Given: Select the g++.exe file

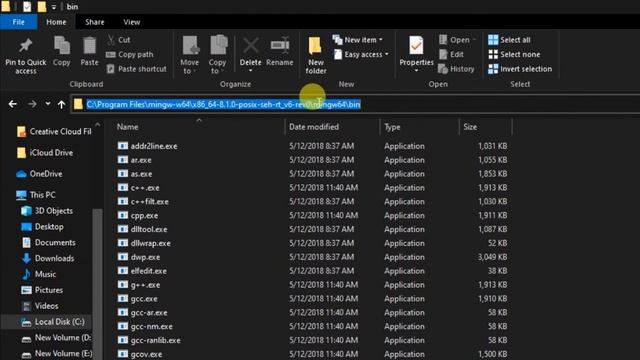Looking at the screenshot, I should click(139, 285).
